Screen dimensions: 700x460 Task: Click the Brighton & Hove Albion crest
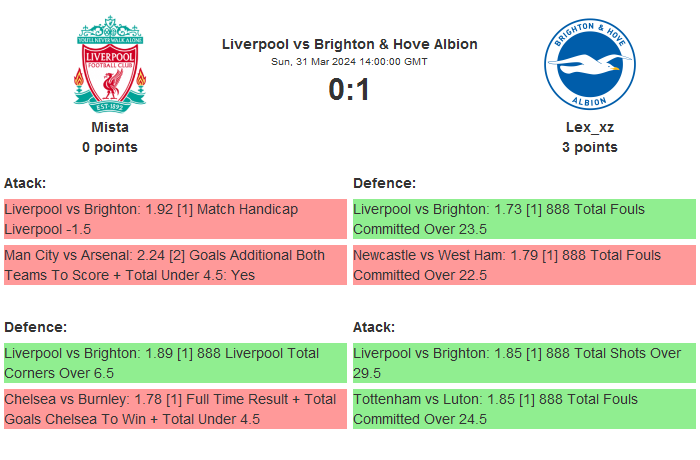point(589,65)
